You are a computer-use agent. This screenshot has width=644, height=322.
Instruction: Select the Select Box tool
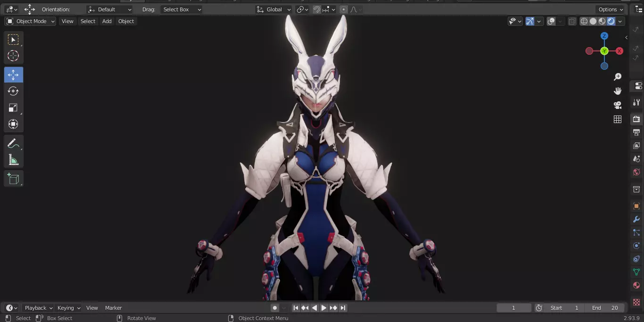click(13, 40)
